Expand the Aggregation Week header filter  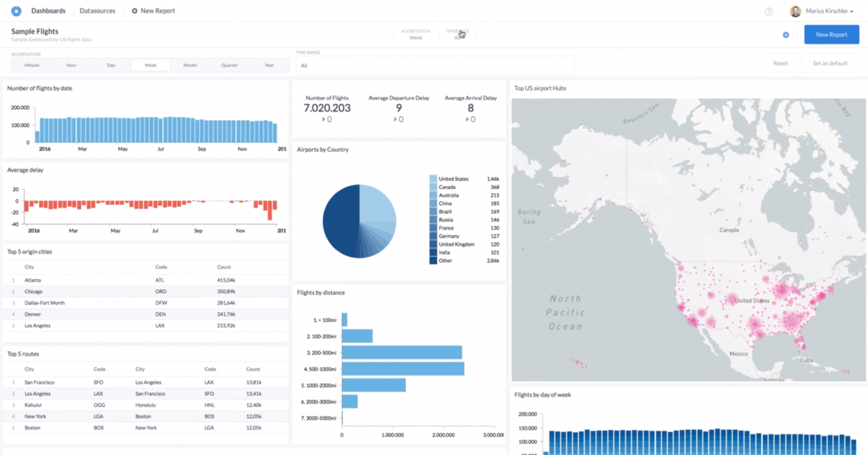[415, 34]
